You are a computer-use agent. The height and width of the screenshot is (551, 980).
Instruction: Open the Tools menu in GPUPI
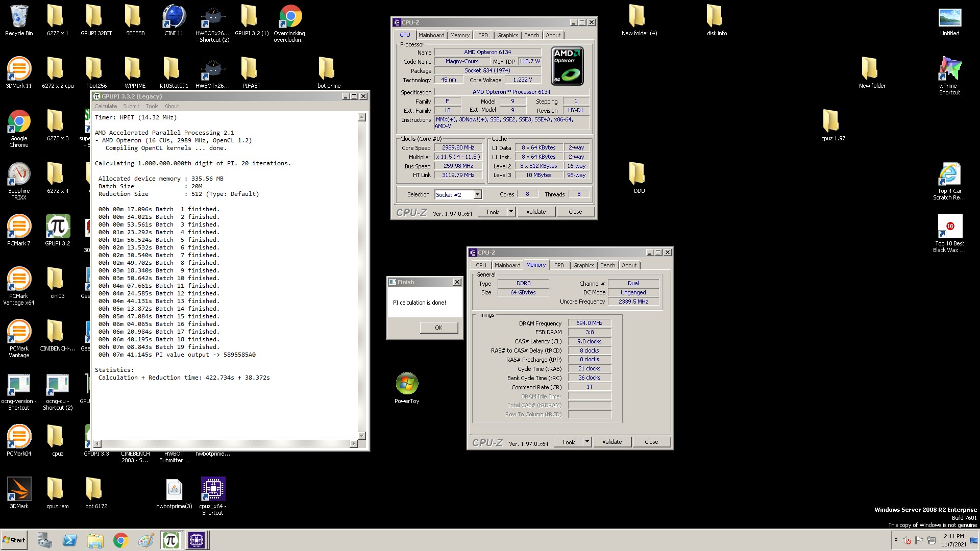(x=152, y=106)
